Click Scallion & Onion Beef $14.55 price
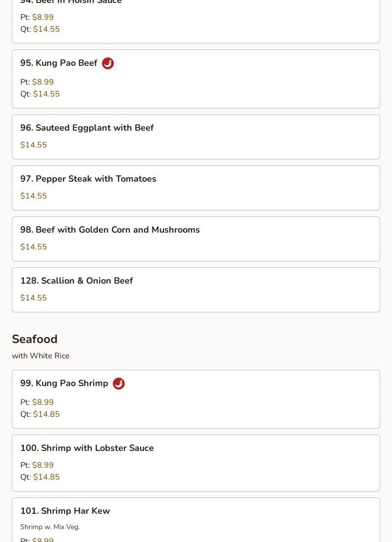Image resolution: width=392 pixels, height=542 pixels. [x=34, y=297]
